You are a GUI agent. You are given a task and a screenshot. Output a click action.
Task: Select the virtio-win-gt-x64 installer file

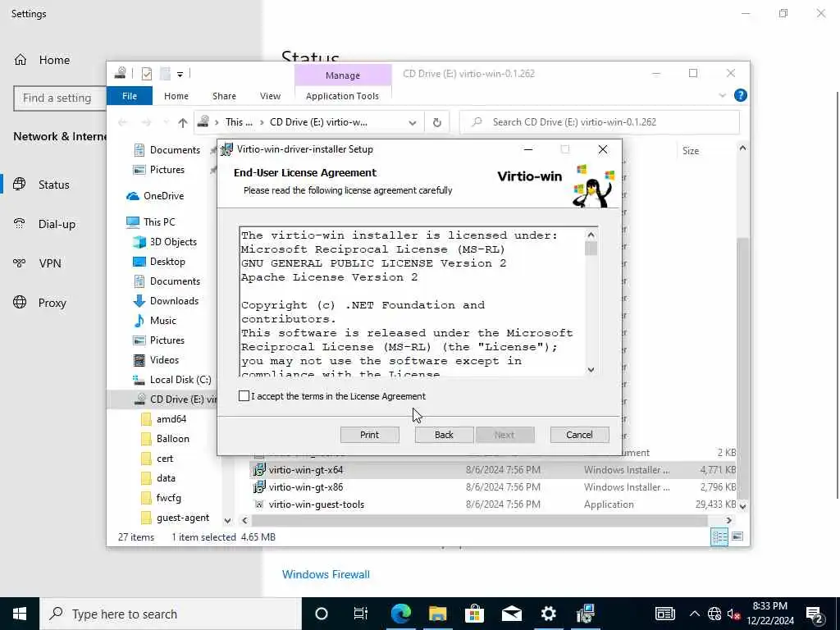pyautogui.click(x=306, y=470)
